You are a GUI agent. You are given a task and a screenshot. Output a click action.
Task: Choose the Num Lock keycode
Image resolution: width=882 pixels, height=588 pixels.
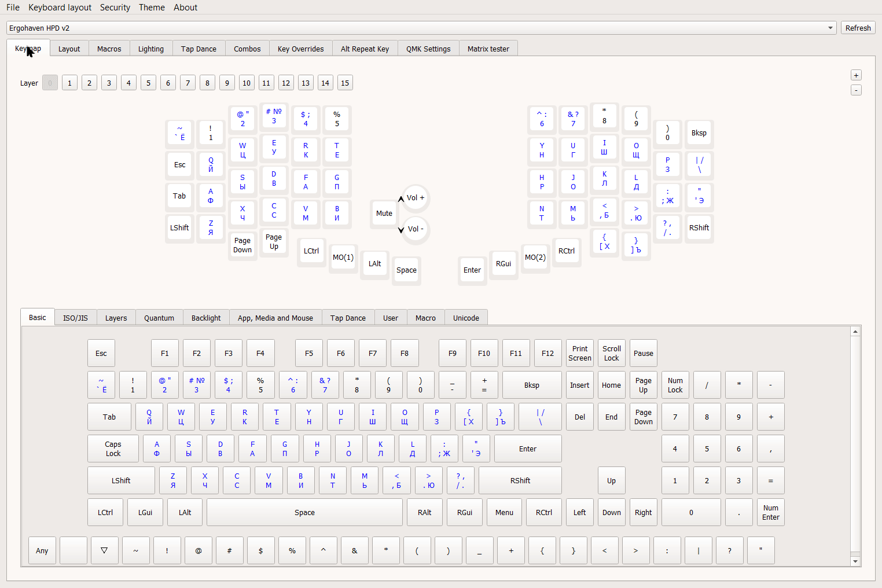point(675,385)
